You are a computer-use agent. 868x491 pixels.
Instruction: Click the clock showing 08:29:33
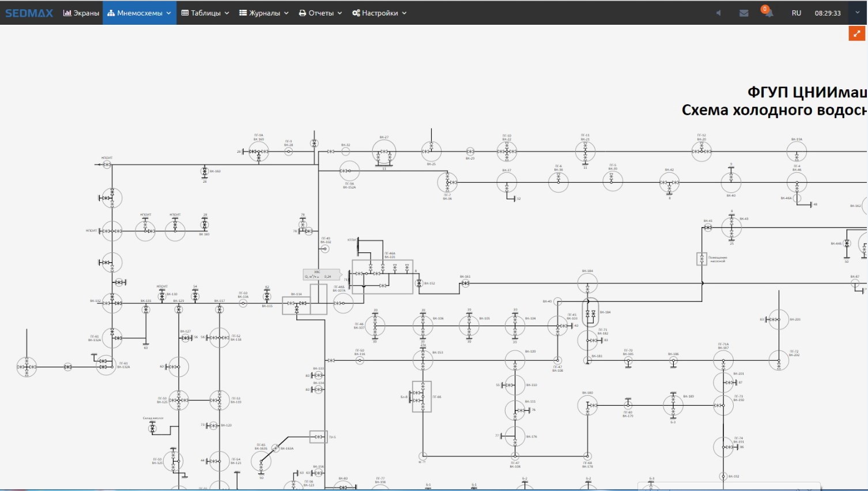click(x=827, y=13)
